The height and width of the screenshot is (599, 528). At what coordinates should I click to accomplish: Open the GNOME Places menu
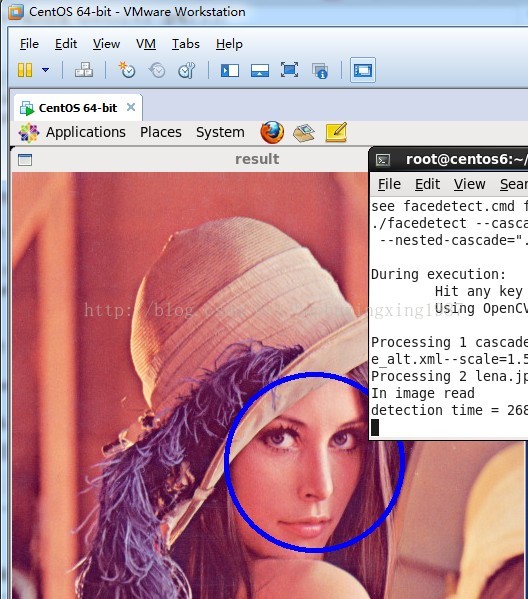click(x=161, y=132)
